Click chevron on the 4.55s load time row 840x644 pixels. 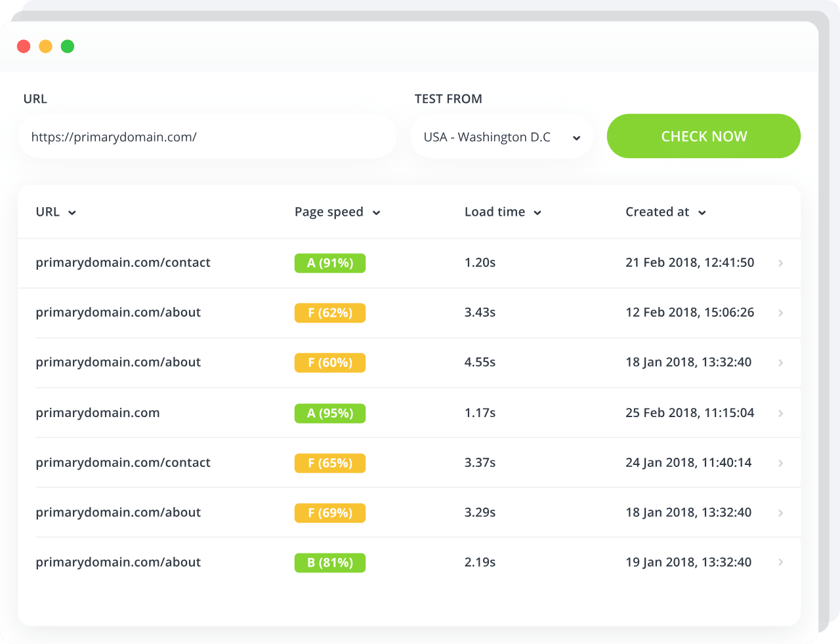pos(780,363)
